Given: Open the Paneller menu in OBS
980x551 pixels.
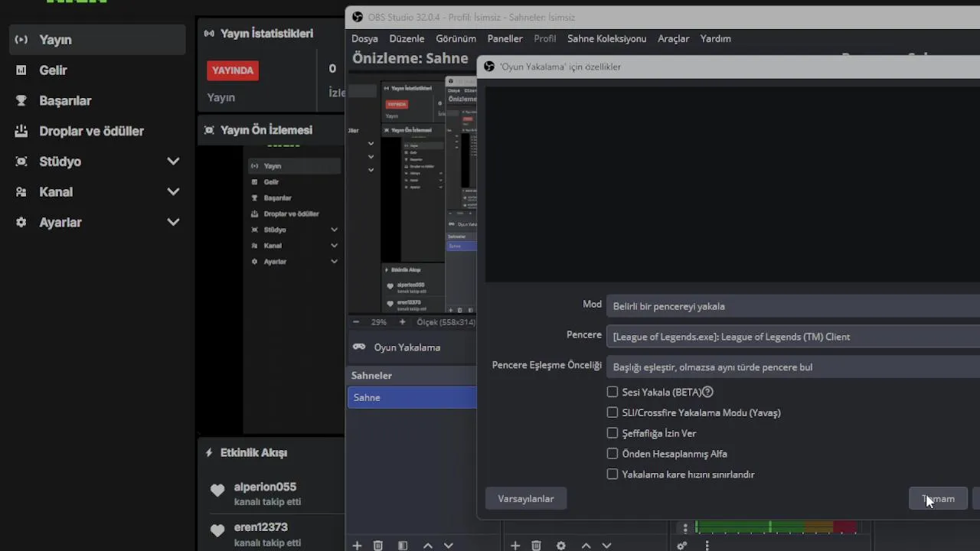Looking at the screenshot, I should click(505, 38).
